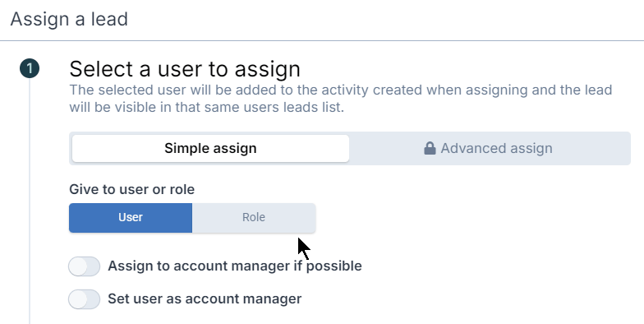Viewport: 644px width, 324px height.
Task: Click the 'Assign a lead' dialog title
Action: pyautogui.click(x=69, y=20)
